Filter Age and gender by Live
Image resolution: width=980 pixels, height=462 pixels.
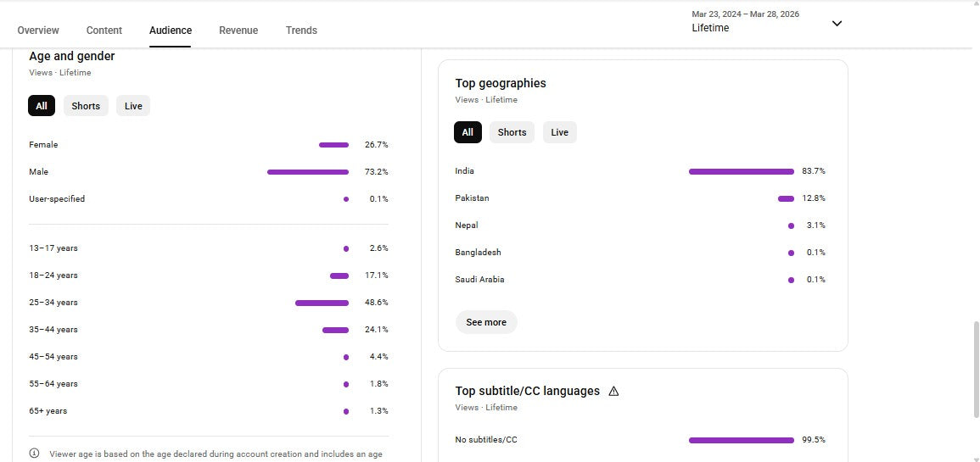pyautogui.click(x=133, y=106)
